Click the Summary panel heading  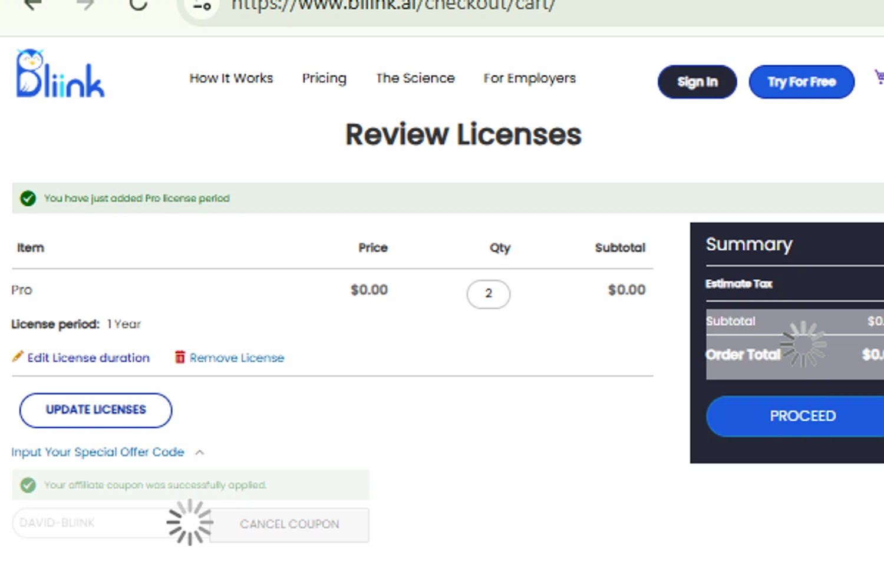tap(749, 244)
